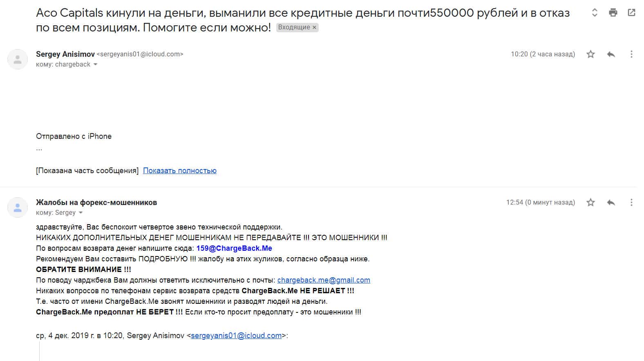Image resolution: width=644 pixels, height=361 pixels.
Task: Star Sergey Anisimov's 10:20 message
Action: pos(590,54)
